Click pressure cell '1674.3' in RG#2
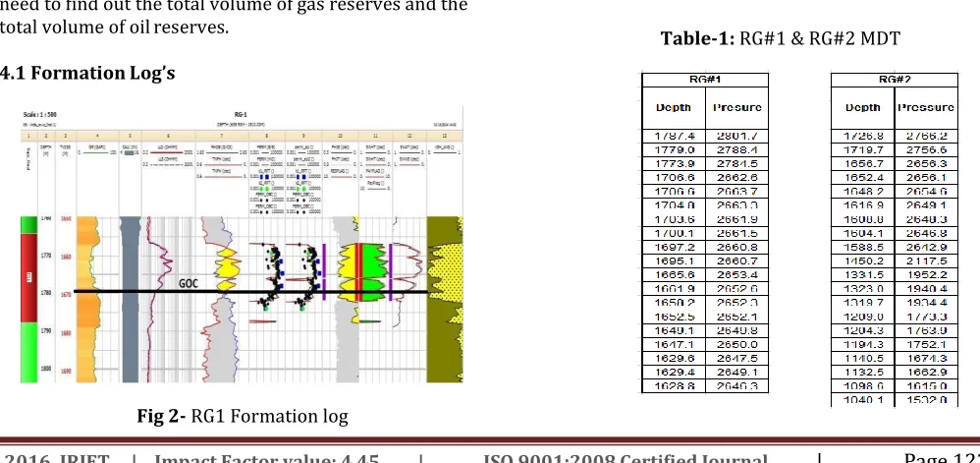This screenshot has height=463, width=980. coord(927,358)
